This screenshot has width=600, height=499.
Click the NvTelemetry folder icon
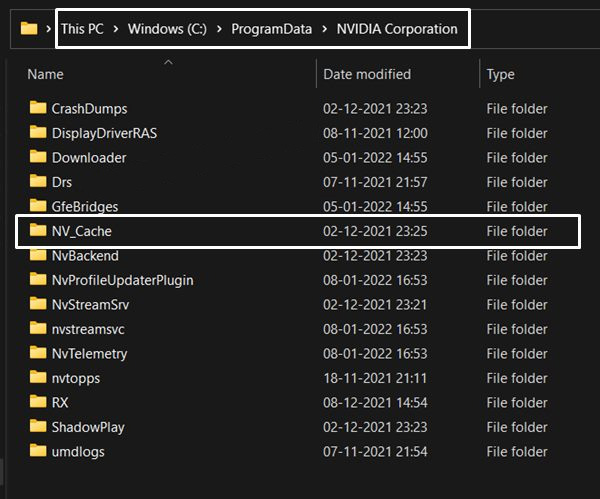tap(38, 352)
